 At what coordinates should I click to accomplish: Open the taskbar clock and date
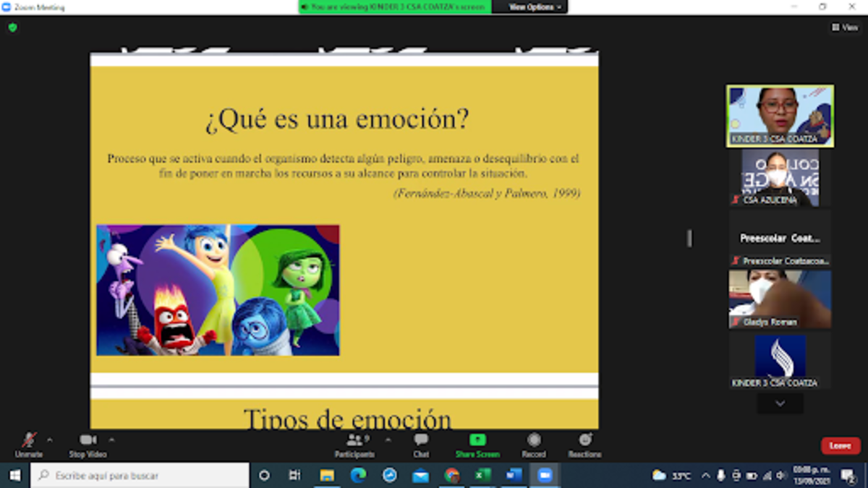[x=811, y=475]
